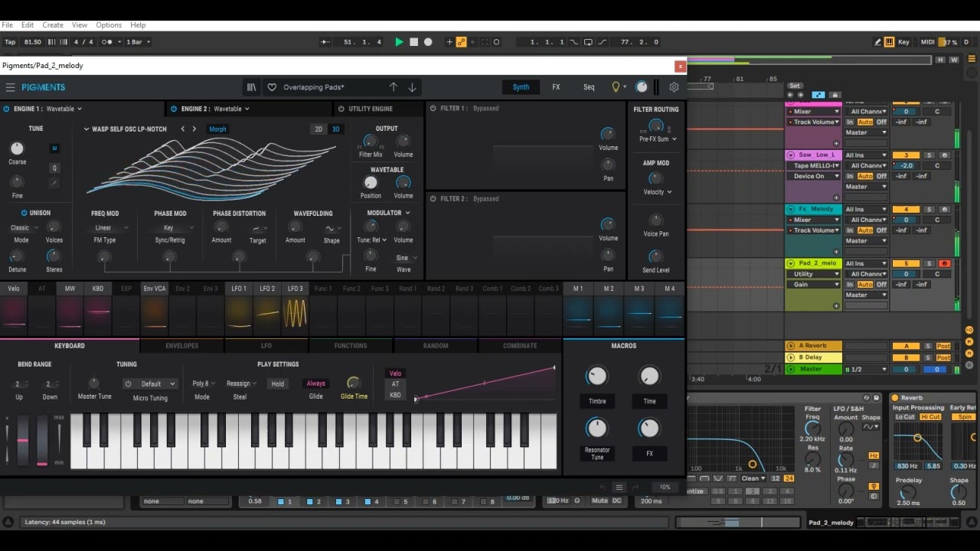Toggle the Ableton metronome icon
The width and height of the screenshot is (980, 551).
tap(107, 42)
